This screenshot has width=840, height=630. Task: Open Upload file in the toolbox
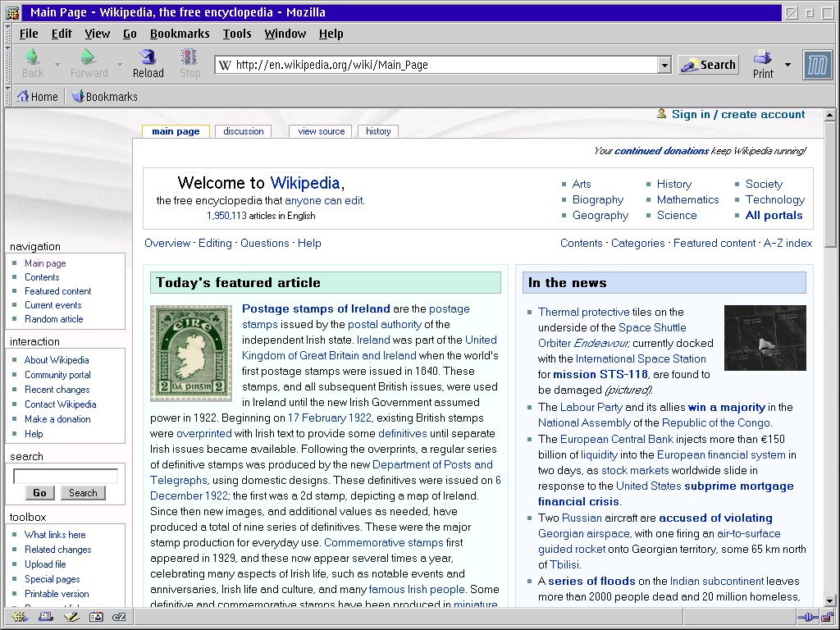pyautogui.click(x=45, y=564)
